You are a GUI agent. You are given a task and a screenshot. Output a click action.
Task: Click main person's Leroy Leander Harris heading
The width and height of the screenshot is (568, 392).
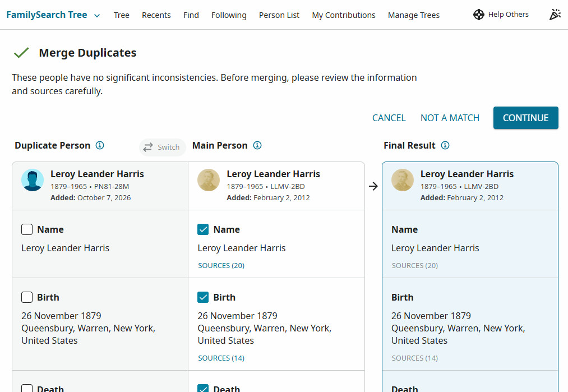coord(274,174)
